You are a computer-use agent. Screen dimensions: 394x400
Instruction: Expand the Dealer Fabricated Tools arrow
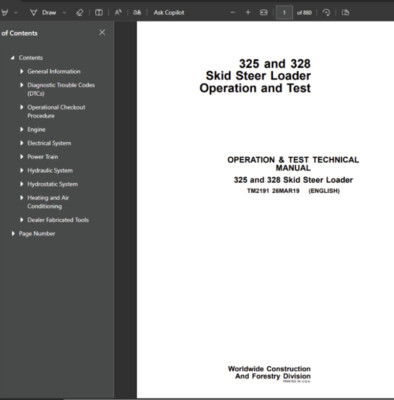21,220
